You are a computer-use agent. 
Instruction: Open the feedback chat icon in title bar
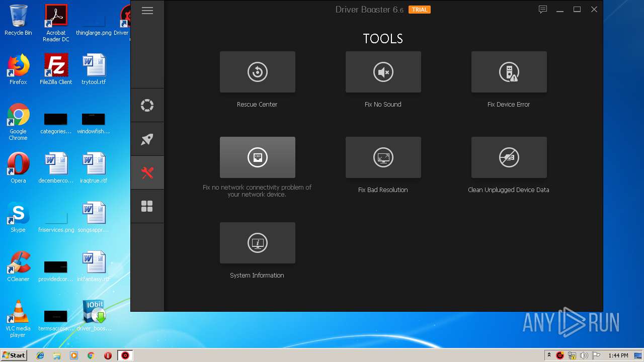click(543, 10)
